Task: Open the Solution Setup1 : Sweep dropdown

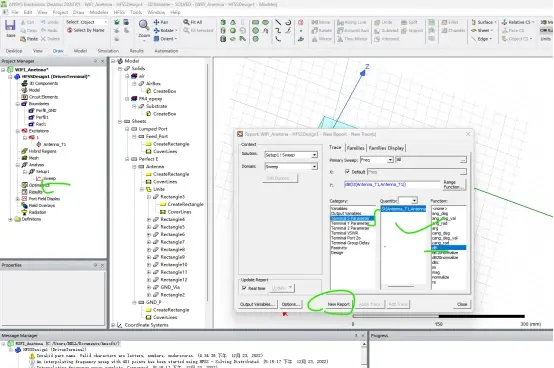Action: pyautogui.click(x=314, y=155)
